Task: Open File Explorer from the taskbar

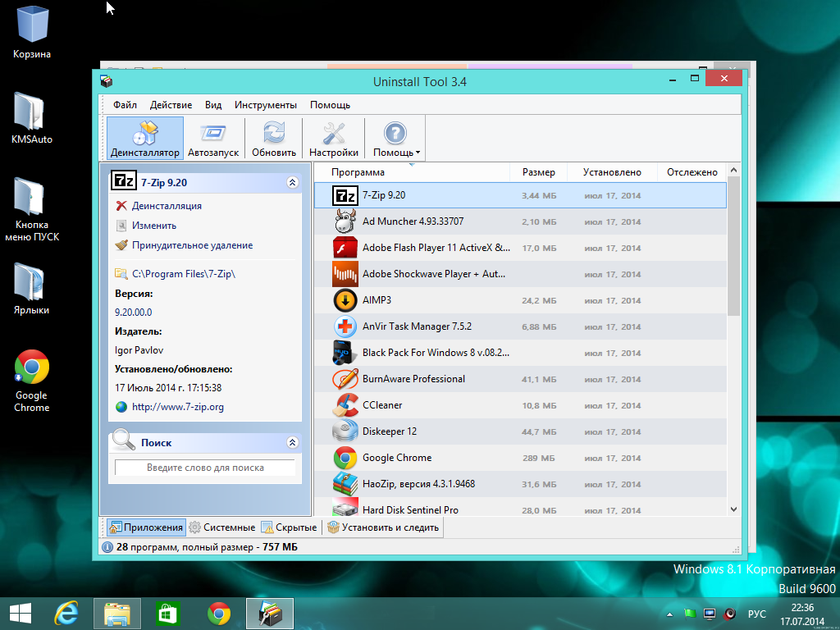Action: tap(116, 614)
